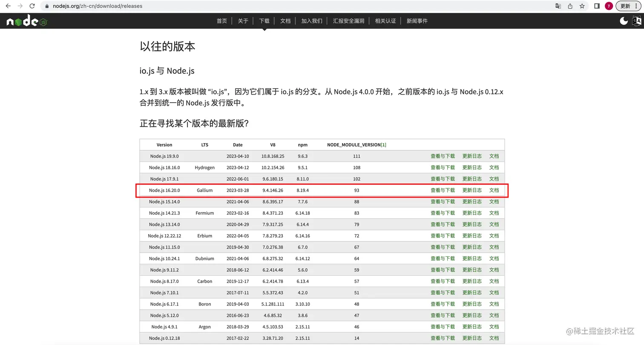Image resolution: width=644 pixels, height=345 pixels.
Task: Click 查看与下载 for Node.js 16.20.0
Action: pos(443,190)
